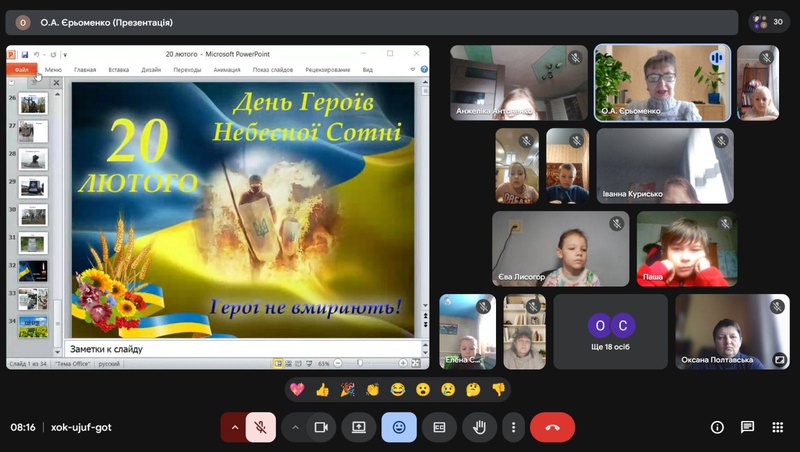Open the emoji reactions button
The width and height of the screenshot is (800, 452).
pyautogui.click(x=399, y=427)
